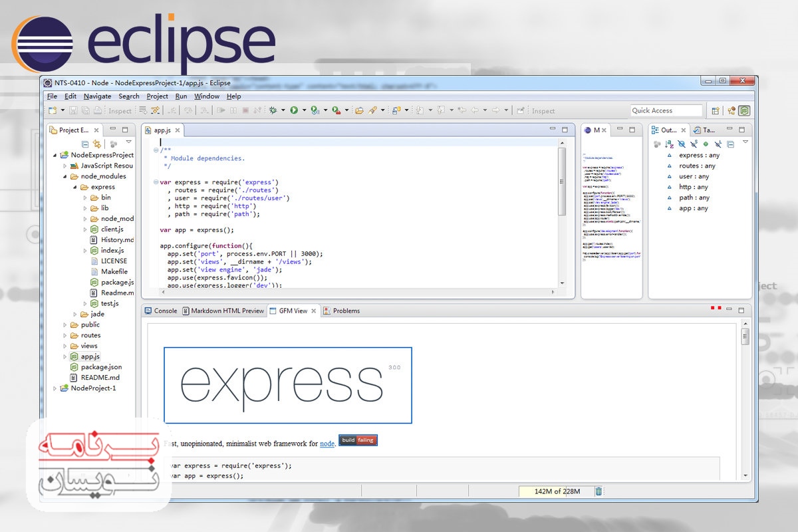The width and height of the screenshot is (798, 532).
Task: Maximize the app.js editor area
Action: click(565, 130)
